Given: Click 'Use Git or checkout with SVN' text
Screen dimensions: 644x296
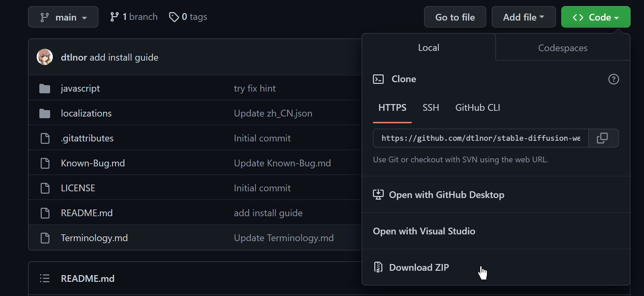Looking at the screenshot, I should click(x=460, y=160).
